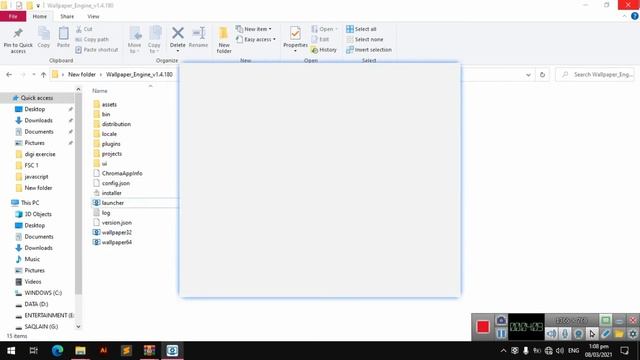The image size is (640, 360).
Task: Open recent locations dropdown arrow
Action: point(33,75)
